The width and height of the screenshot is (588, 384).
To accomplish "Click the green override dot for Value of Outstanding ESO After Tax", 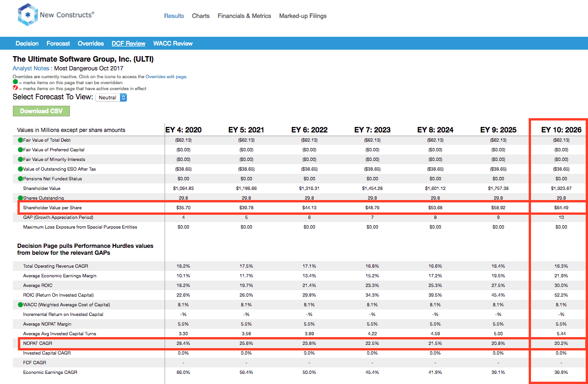I will point(20,169).
